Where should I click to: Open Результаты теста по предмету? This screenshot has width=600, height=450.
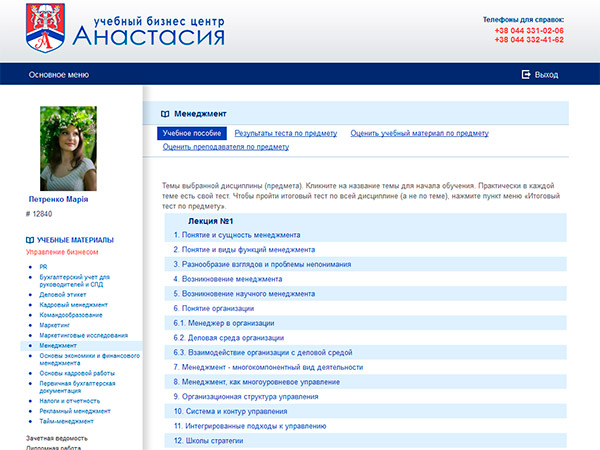[285, 133]
